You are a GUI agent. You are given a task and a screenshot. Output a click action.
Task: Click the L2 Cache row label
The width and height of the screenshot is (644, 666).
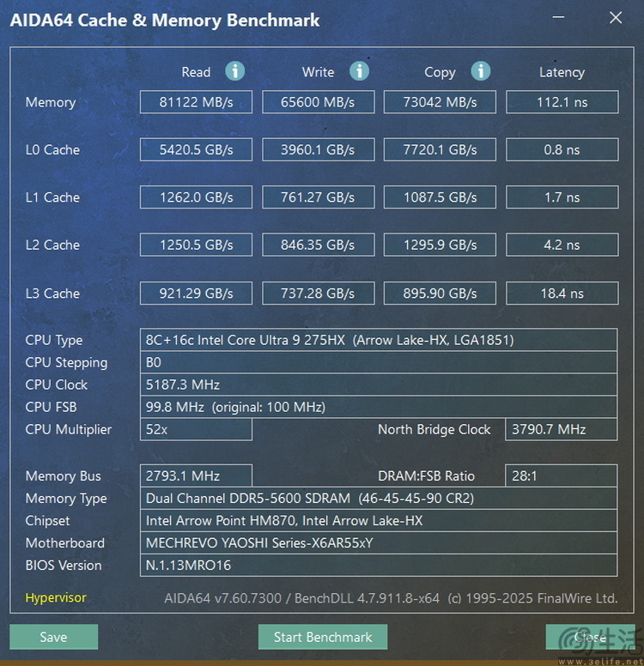pos(52,245)
